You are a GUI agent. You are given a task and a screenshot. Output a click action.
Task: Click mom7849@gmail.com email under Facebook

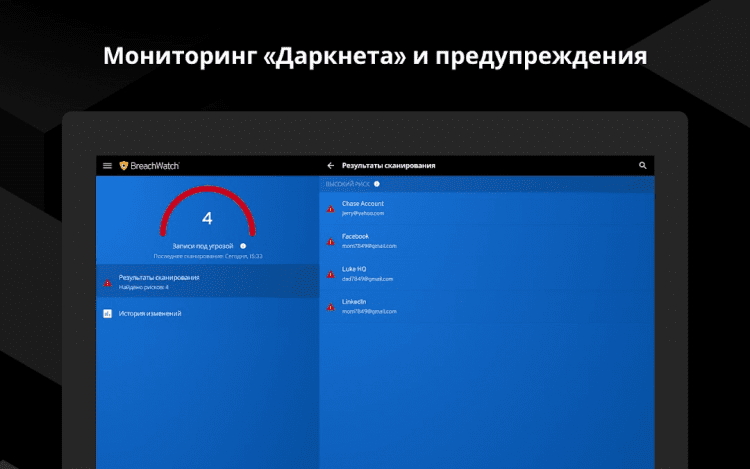coord(369,246)
